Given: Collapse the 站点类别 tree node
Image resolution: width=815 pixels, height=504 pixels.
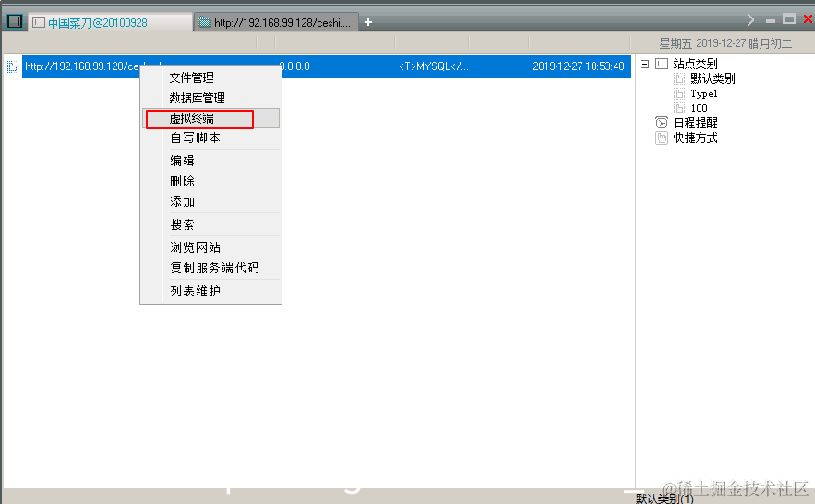Looking at the screenshot, I should tap(644, 64).
